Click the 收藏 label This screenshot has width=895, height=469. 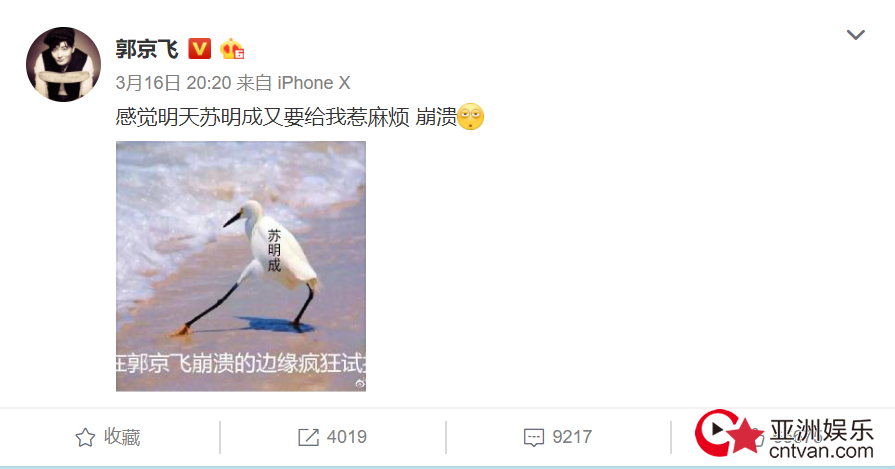[122, 438]
